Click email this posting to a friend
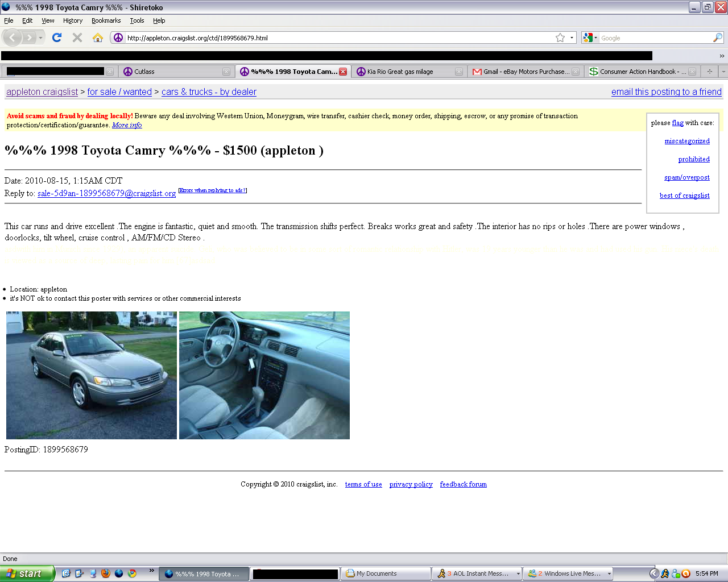Viewport: 728px width, 582px height. coord(666,92)
